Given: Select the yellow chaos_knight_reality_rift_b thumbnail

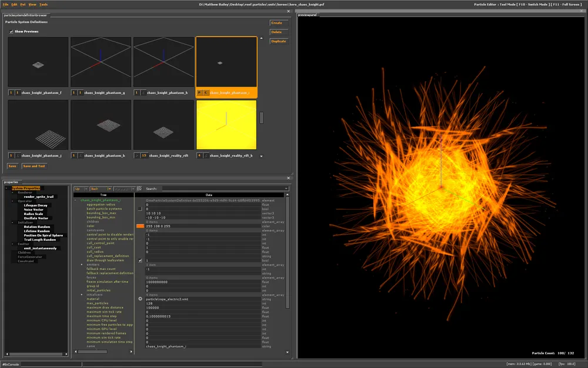Looking at the screenshot, I should coord(226,125).
